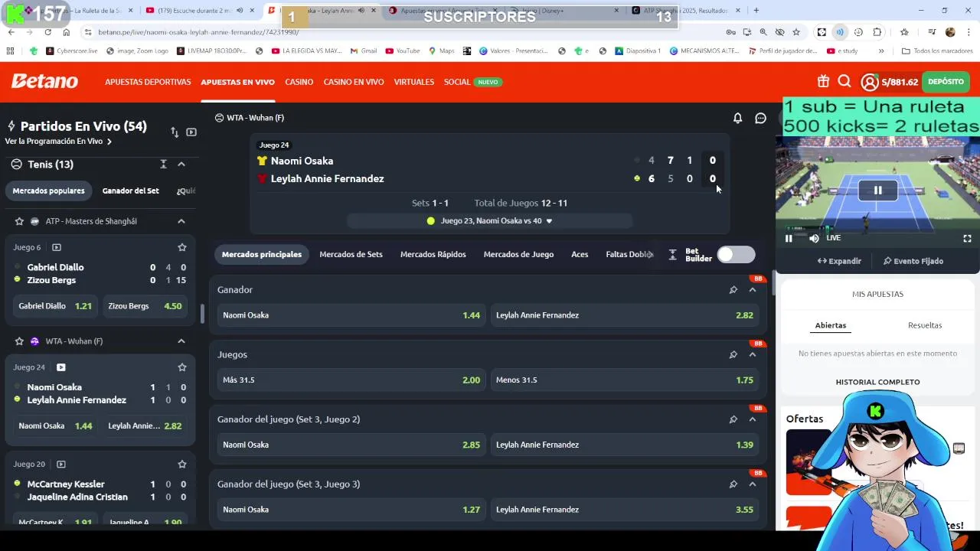Open the Betano search magnifier
This screenshot has width=980, height=551.
tap(844, 82)
